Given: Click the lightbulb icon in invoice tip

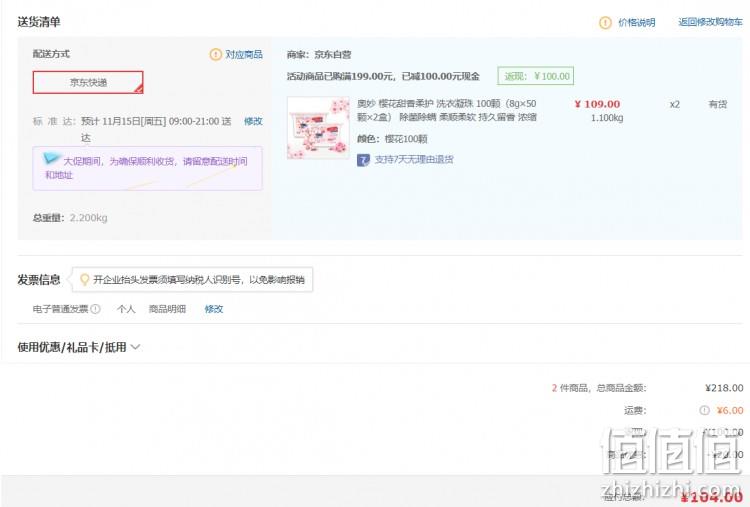Looking at the screenshot, I should point(84,279).
